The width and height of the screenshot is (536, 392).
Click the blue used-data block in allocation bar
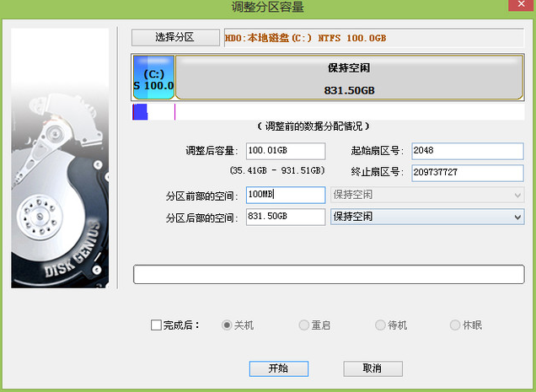click(x=140, y=112)
